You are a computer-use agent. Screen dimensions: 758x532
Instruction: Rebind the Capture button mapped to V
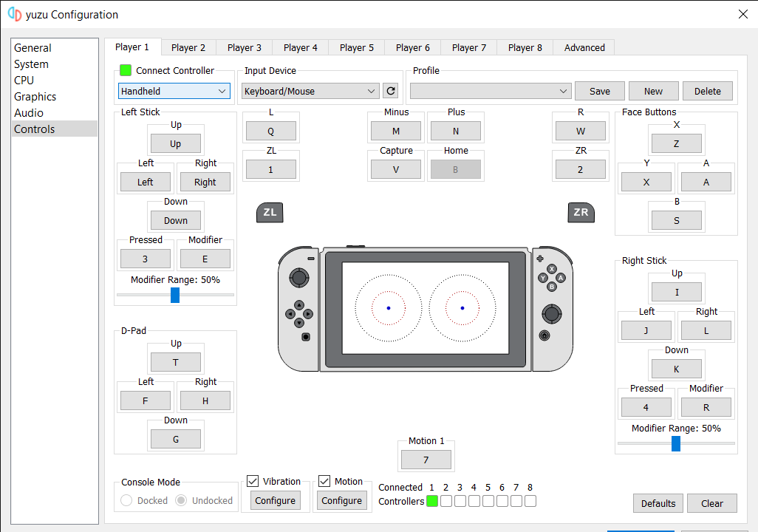(395, 169)
